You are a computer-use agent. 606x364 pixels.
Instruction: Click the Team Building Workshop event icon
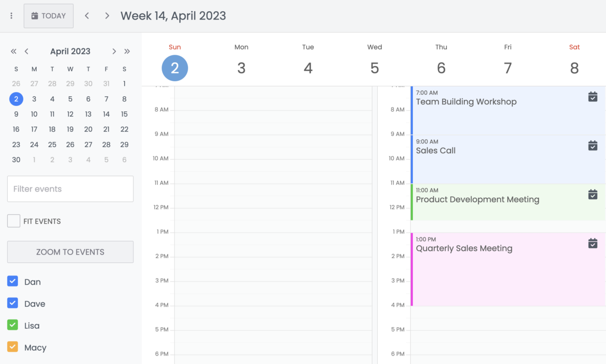(x=592, y=97)
